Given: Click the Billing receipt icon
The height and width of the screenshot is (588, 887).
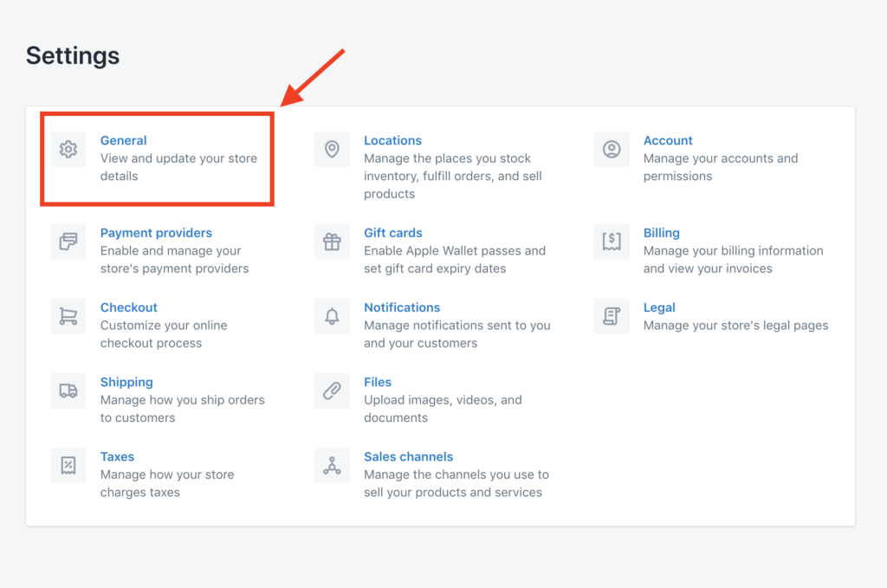Looking at the screenshot, I should pyautogui.click(x=612, y=242).
